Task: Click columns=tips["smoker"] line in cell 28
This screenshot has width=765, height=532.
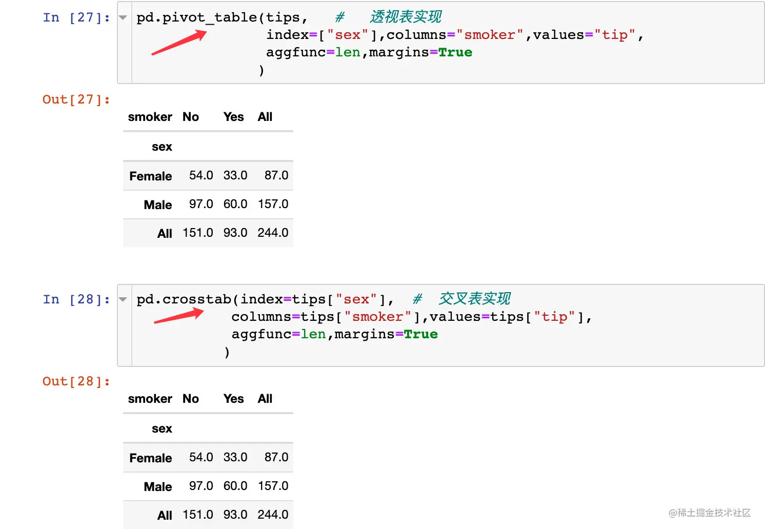Action: (411, 317)
